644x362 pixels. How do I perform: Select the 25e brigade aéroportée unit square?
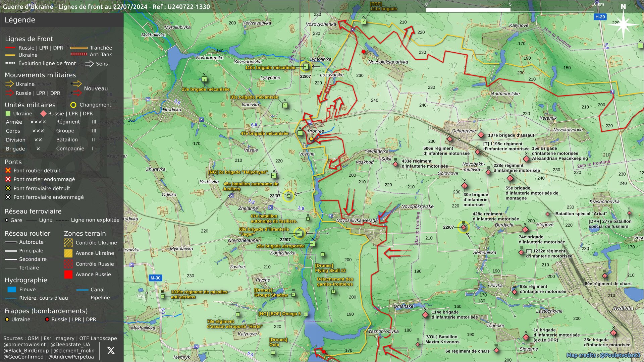click(313, 244)
